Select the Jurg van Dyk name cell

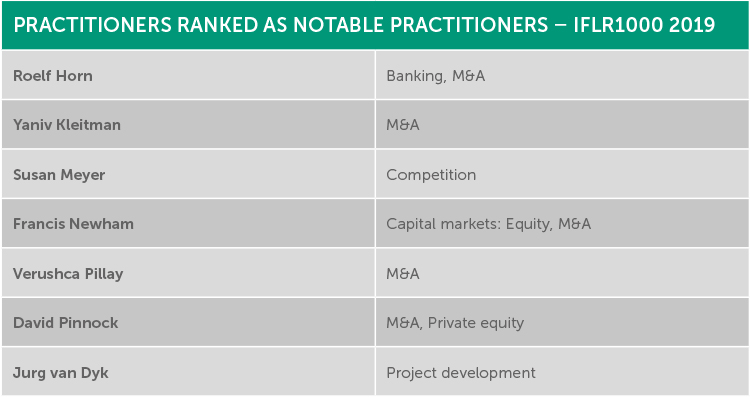(188, 372)
